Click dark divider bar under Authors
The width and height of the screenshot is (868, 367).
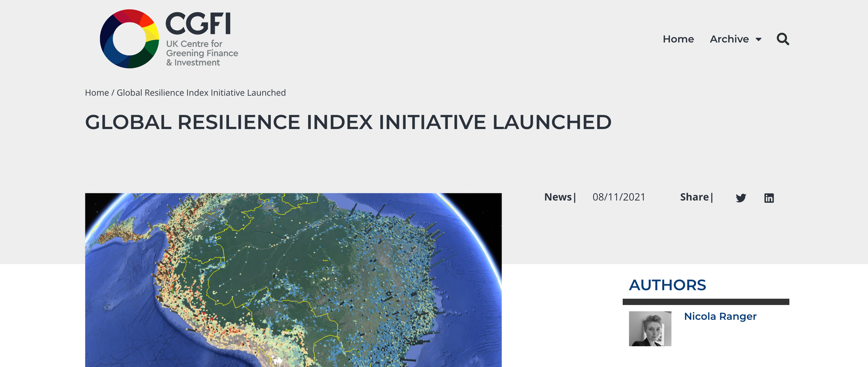point(706,302)
